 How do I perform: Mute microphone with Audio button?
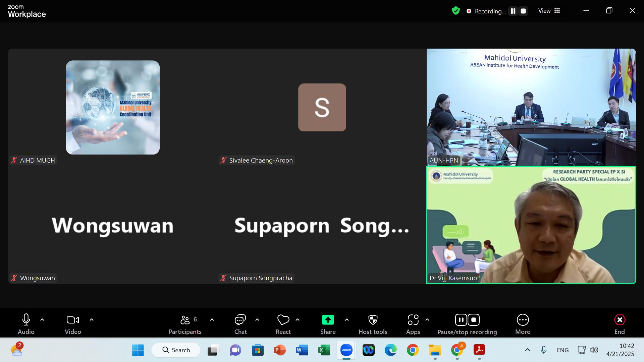coord(26,324)
